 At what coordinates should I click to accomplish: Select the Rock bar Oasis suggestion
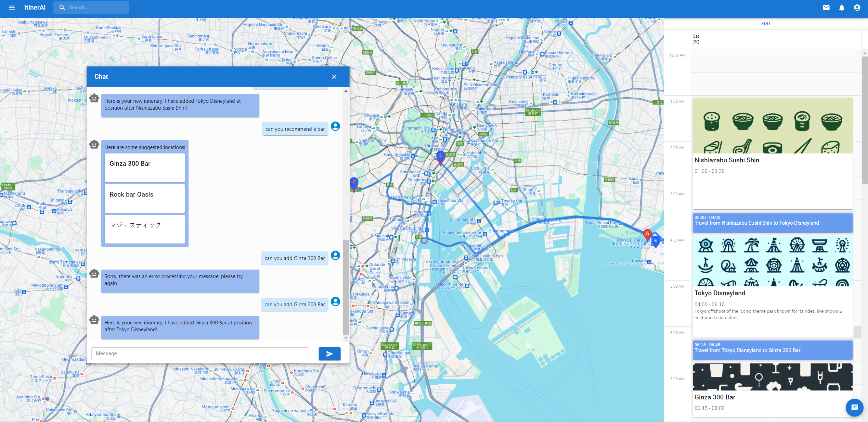145,198
